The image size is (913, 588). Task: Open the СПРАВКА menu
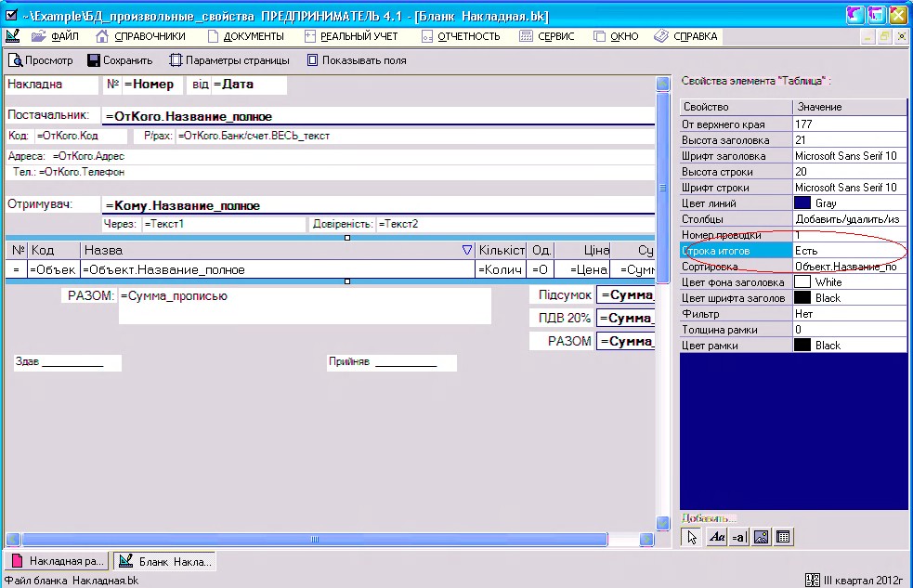pyautogui.click(x=686, y=36)
